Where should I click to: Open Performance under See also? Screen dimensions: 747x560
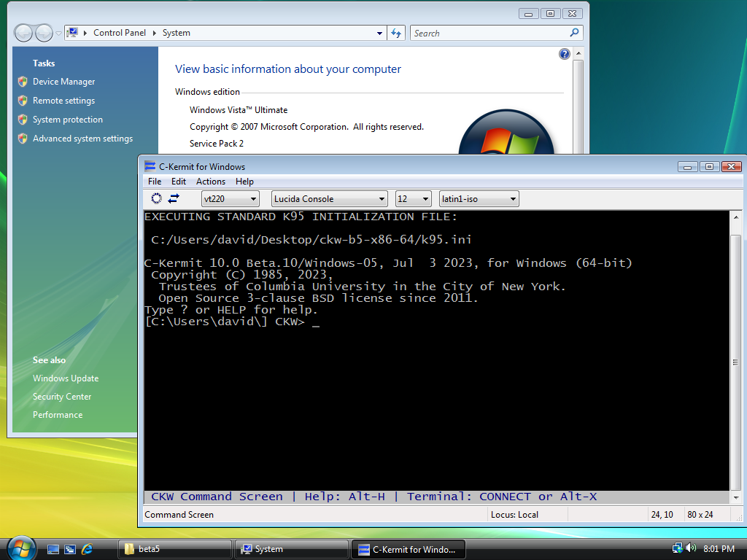pyautogui.click(x=58, y=415)
